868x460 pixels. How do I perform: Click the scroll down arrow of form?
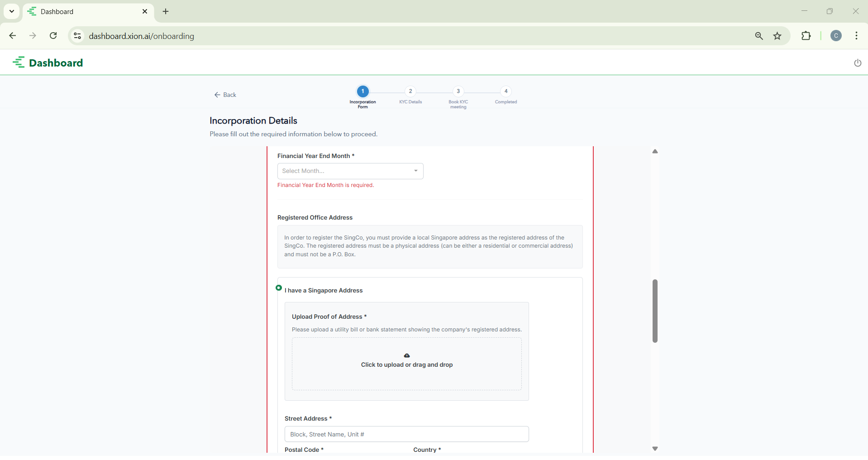pyautogui.click(x=655, y=449)
